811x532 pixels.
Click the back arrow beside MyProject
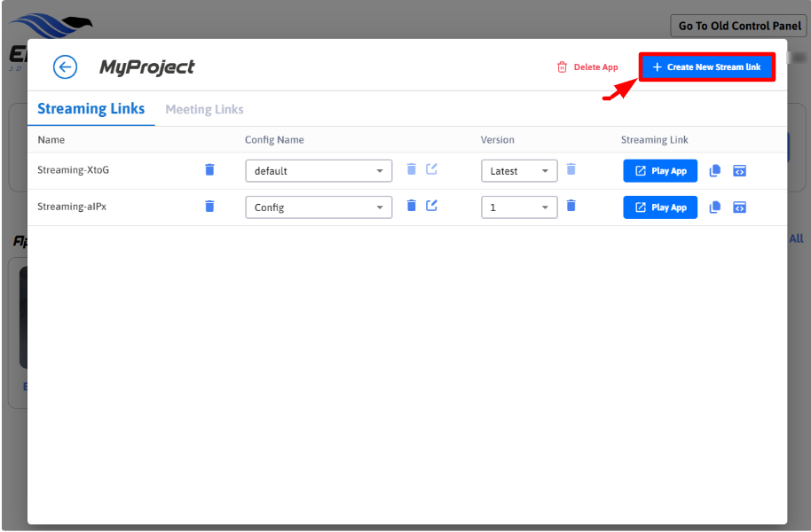[65, 67]
